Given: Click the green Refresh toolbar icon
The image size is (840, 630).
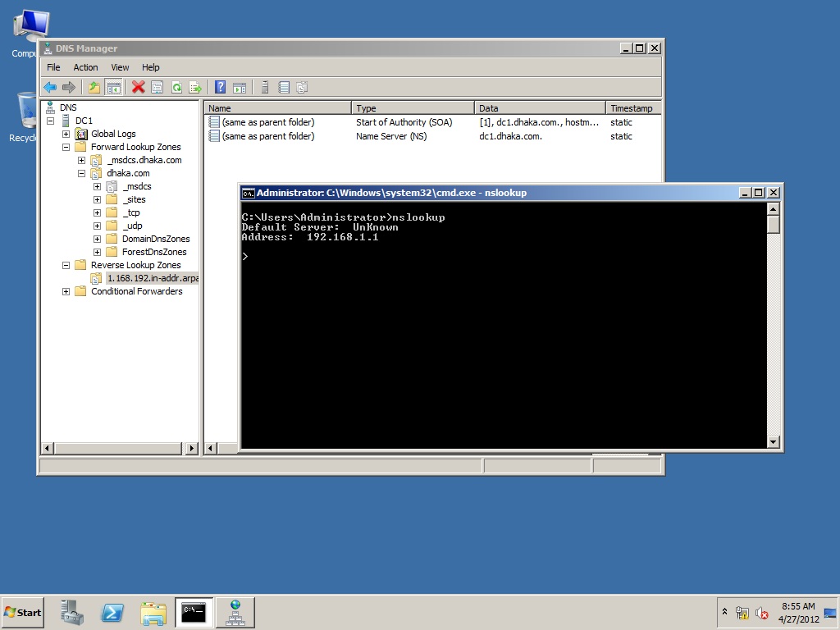Looking at the screenshot, I should click(176, 87).
